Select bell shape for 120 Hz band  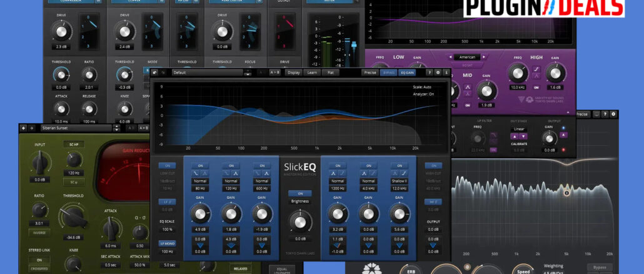pos(235,173)
